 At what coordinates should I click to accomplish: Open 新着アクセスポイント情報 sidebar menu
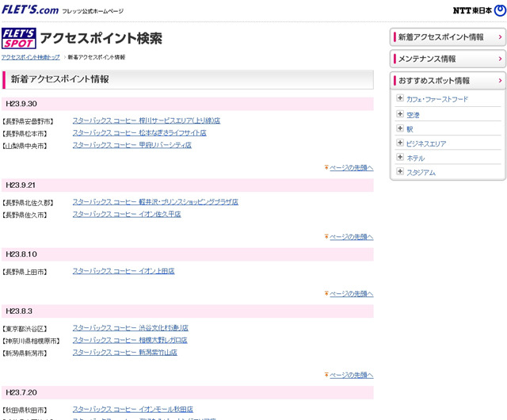448,37
